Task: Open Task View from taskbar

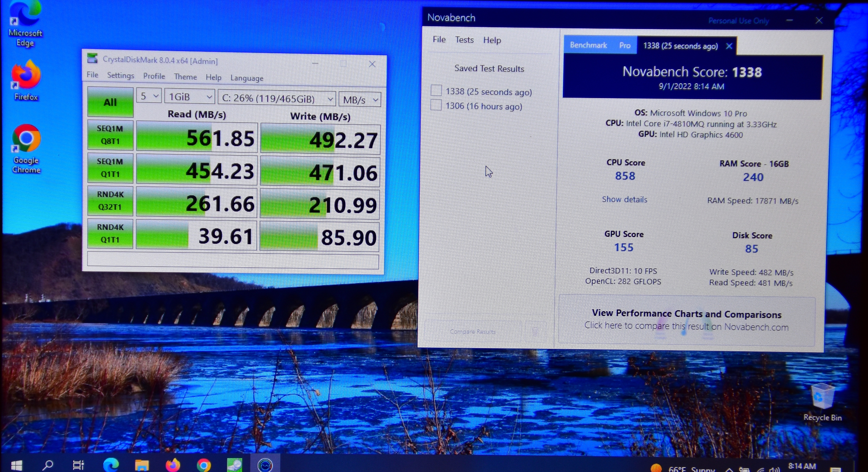Action: [78, 465]
